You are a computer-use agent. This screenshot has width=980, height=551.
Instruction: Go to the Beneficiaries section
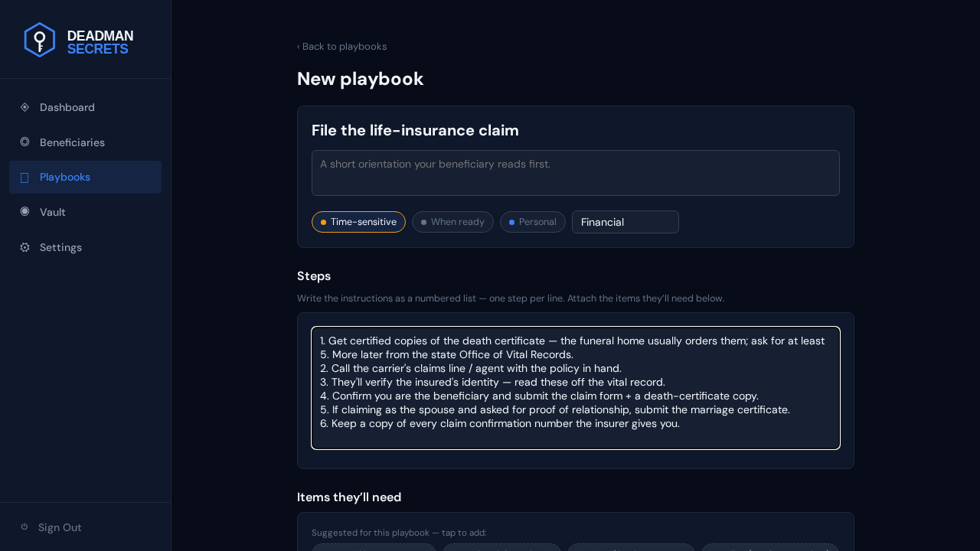coord(85,142)
